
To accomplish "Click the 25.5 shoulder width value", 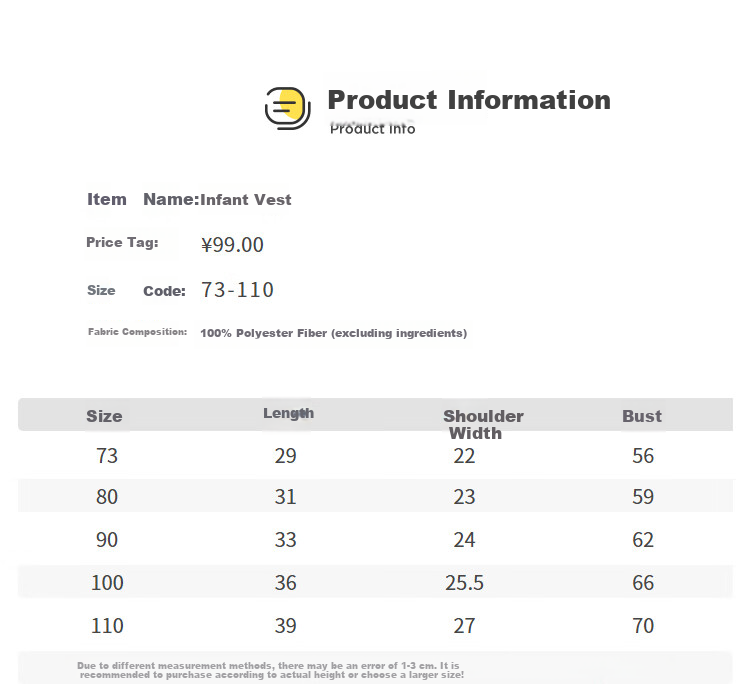I will (x=464, y=583).
